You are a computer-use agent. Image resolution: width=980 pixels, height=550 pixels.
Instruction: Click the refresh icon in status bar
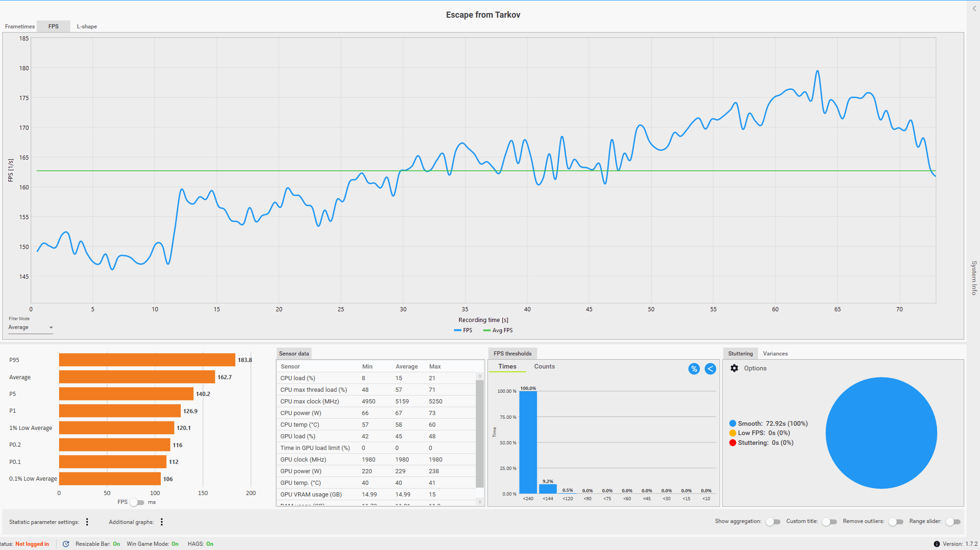point(66,544)
